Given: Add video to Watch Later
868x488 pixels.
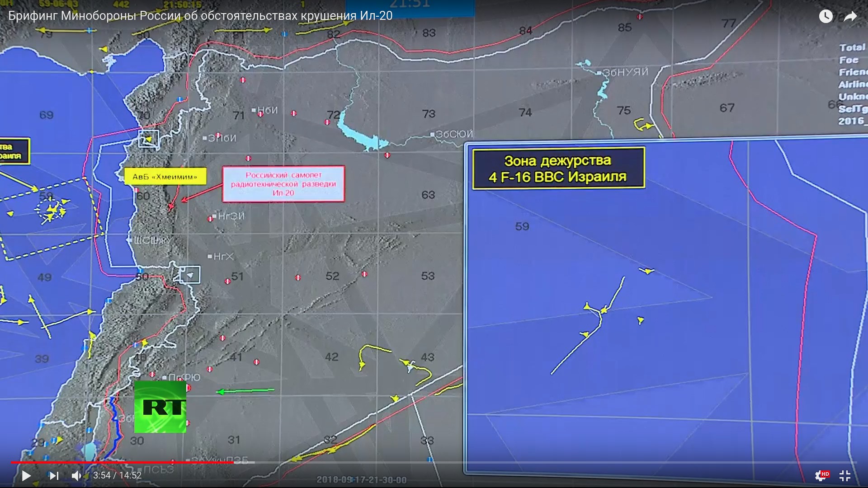Looking at the screenshot, I should click(826, 17).
